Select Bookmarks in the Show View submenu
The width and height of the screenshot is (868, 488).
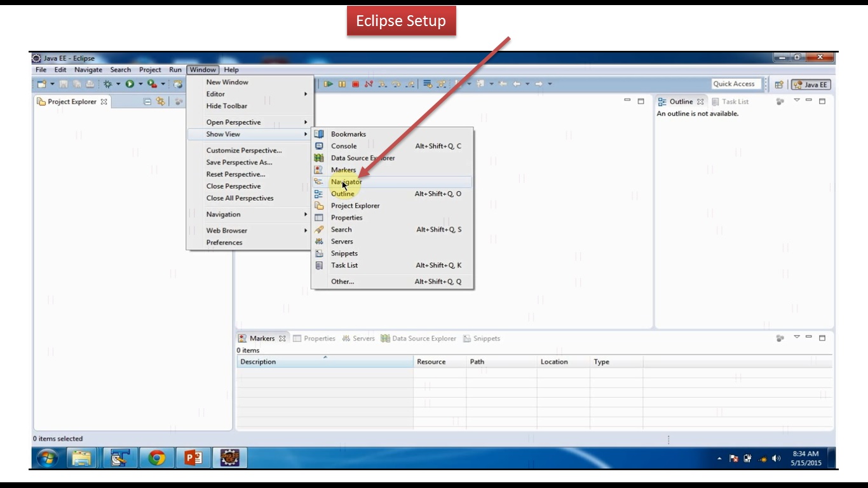[392, 134]
